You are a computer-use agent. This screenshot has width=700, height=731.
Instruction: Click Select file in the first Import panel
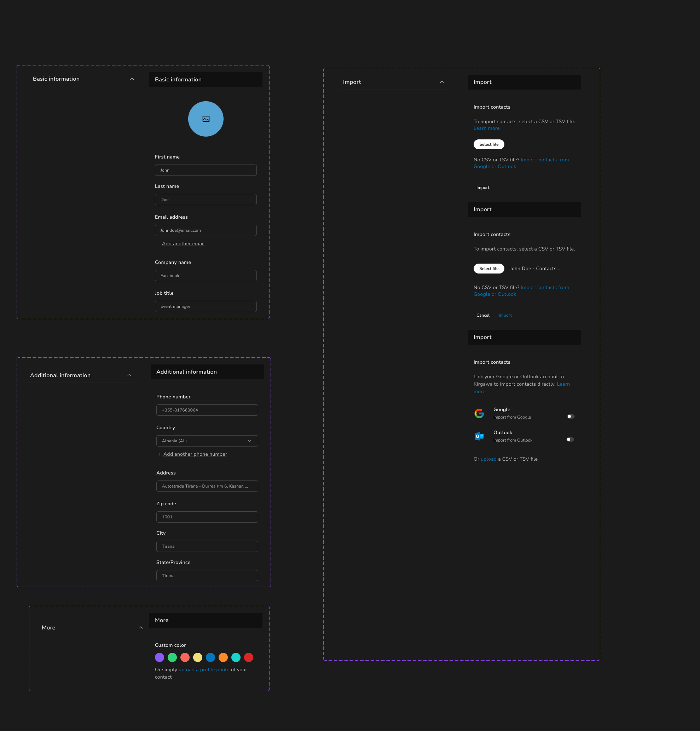click(489, 144)
